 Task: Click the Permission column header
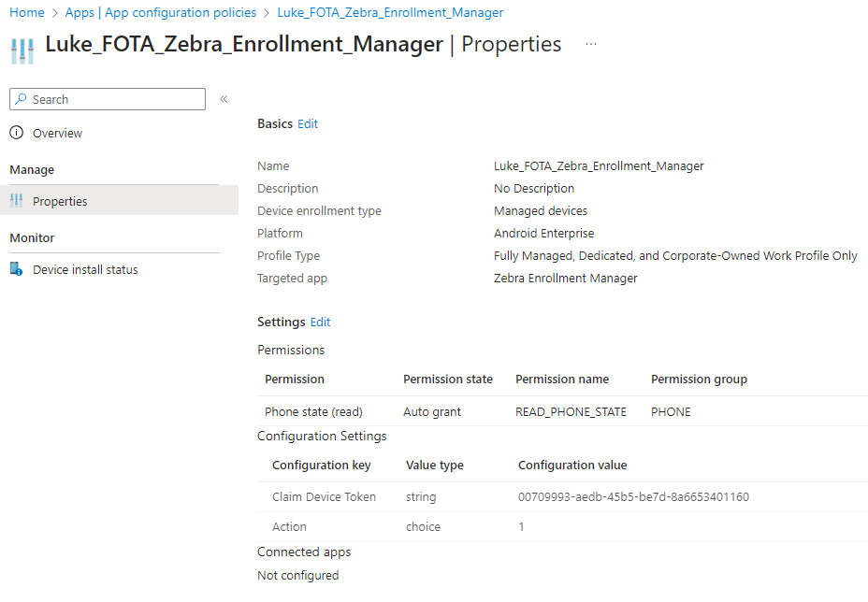tap(295, 379)
